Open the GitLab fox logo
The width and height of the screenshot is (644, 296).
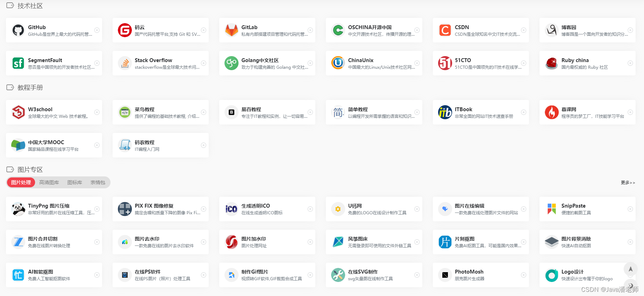pos(232,30)
